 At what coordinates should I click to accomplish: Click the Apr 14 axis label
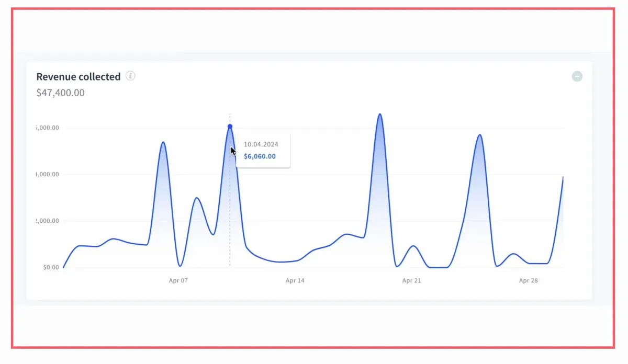point(295,281)
